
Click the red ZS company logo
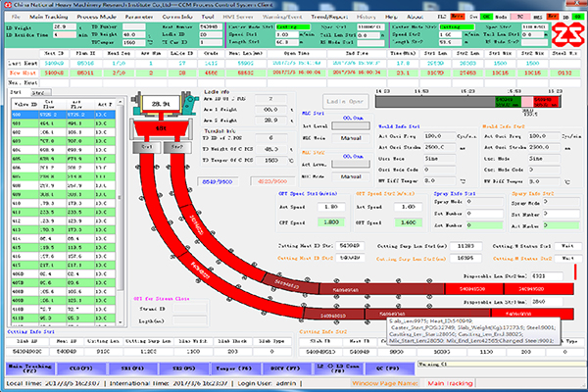[x=567, y=34]
